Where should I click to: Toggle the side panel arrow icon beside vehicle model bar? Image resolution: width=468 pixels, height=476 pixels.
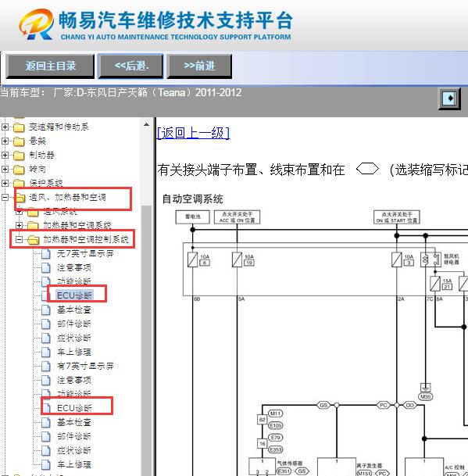(449, 98)
